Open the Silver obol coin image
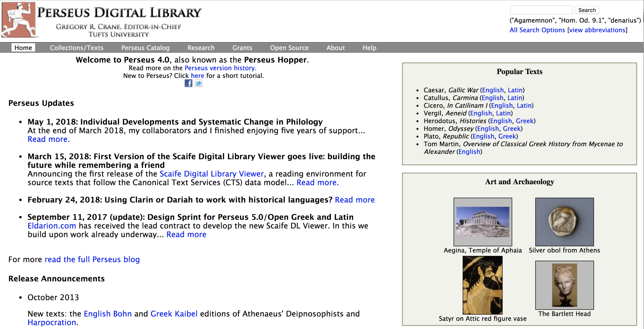 564,222
